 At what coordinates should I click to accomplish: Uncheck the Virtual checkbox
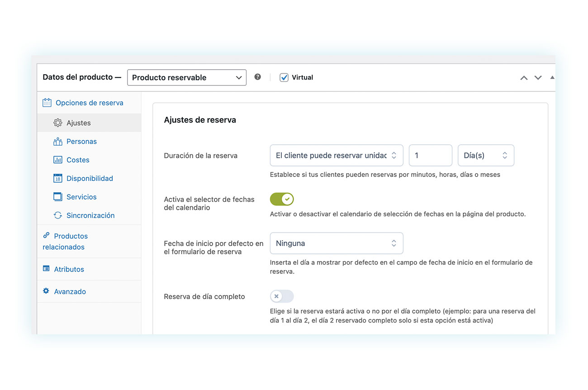[284, 77]
